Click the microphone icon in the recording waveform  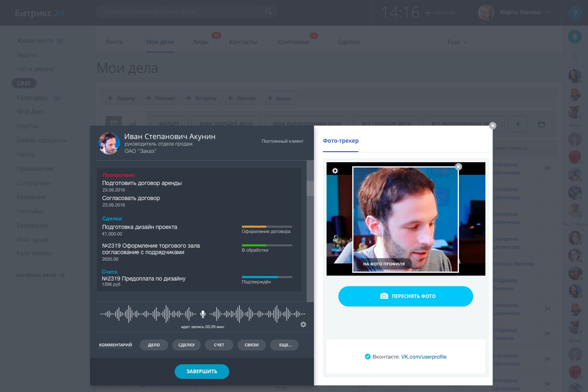coord(203,314)
